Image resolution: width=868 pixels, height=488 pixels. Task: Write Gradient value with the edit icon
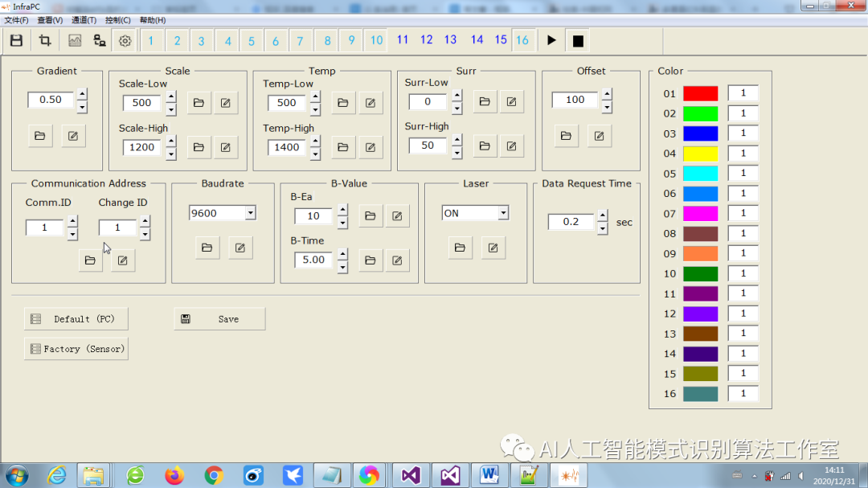tap(73, 136)
